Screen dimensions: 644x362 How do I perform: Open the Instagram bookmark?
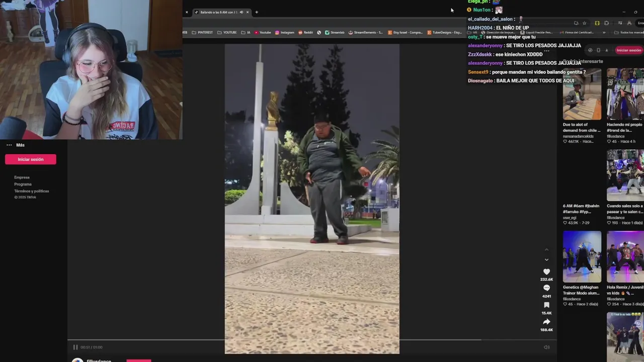(285, 32)
